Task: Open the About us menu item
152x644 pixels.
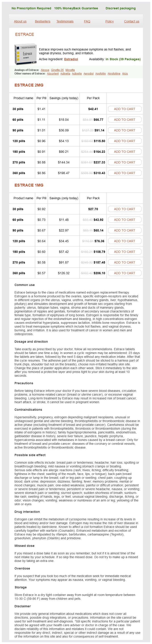Action: (x=20, y=22)
